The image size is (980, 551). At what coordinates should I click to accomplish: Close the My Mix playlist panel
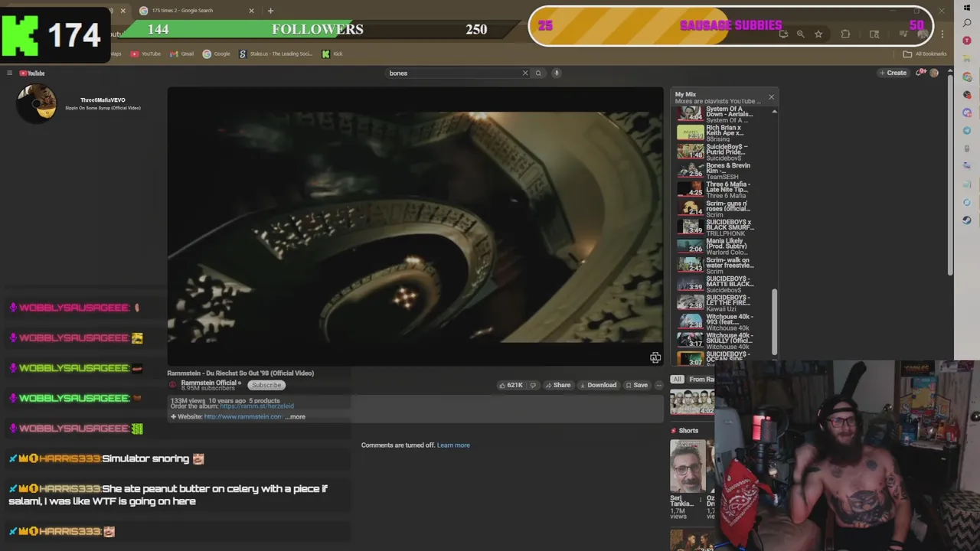[771, 97]
